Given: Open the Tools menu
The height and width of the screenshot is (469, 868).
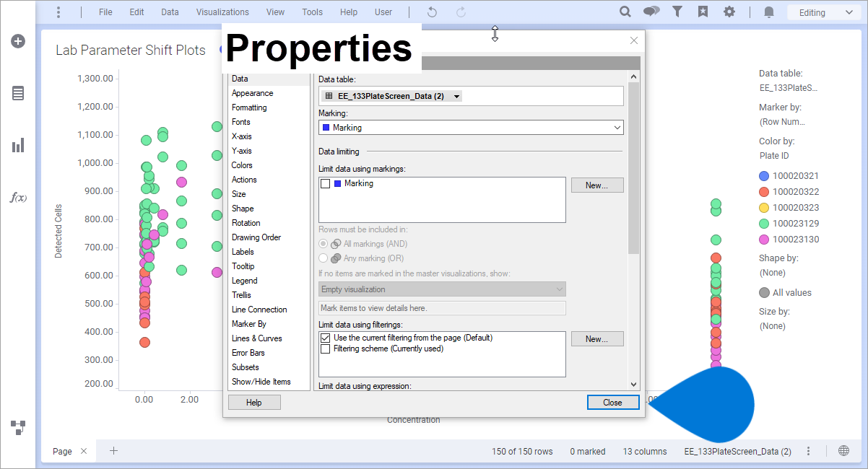Looking at the screenshot, I should point(313,12).
